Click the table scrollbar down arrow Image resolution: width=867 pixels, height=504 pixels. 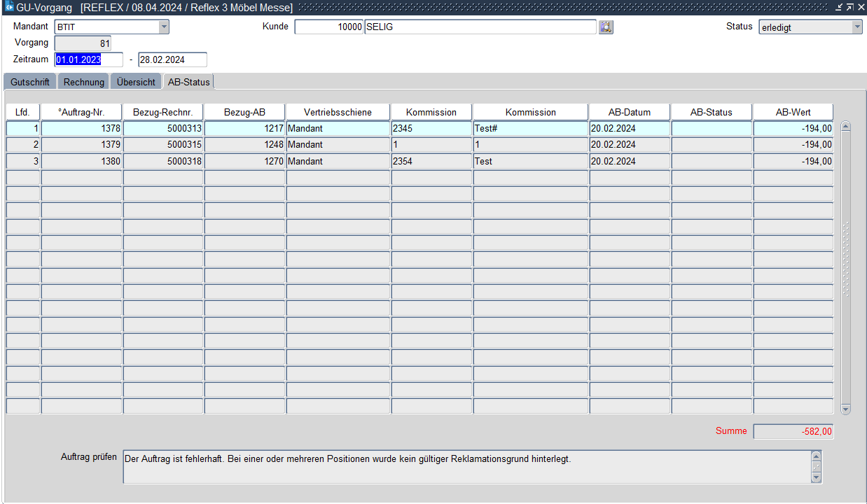click(x=845, y=409)
